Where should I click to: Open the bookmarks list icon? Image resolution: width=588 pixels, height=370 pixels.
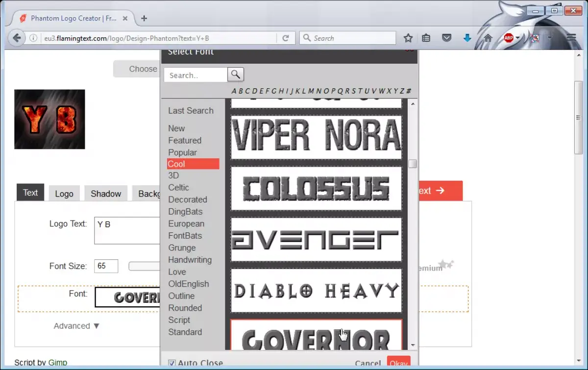426,38
